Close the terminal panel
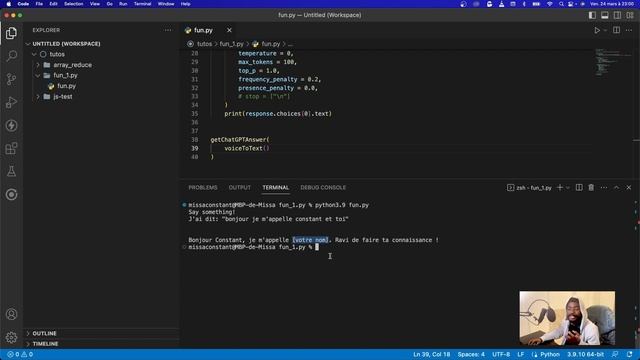Screen dimensions: 640x360 pyautogui.click(x=629, y=187)
